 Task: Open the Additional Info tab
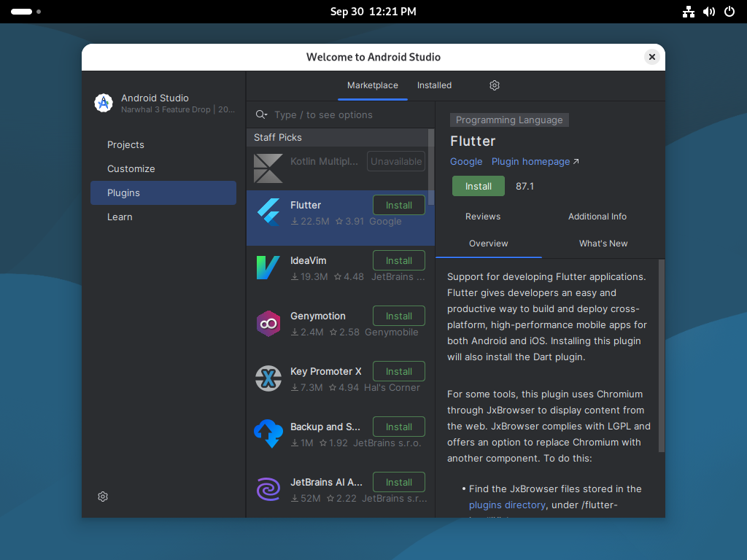click(x=597, y=216)
